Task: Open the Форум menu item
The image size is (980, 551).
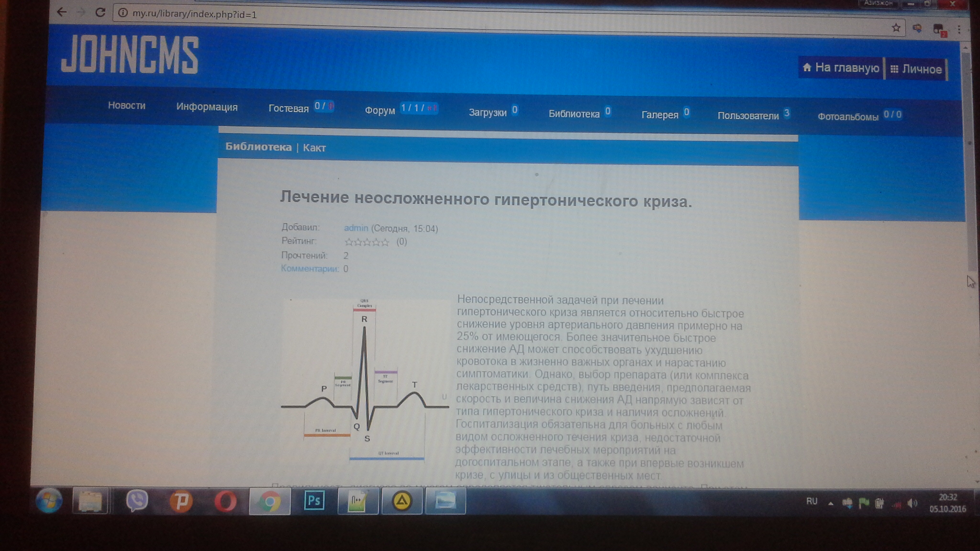Action: 379,110
